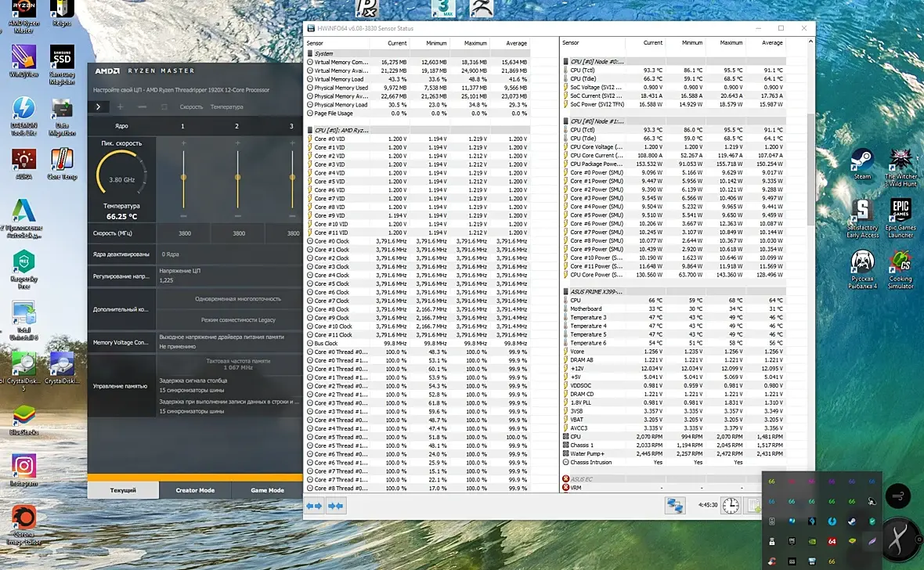Click the Температура label in Ryzen Master toolbar
Viewport: 924px width, 570px height.
click(x=226, y=106)
